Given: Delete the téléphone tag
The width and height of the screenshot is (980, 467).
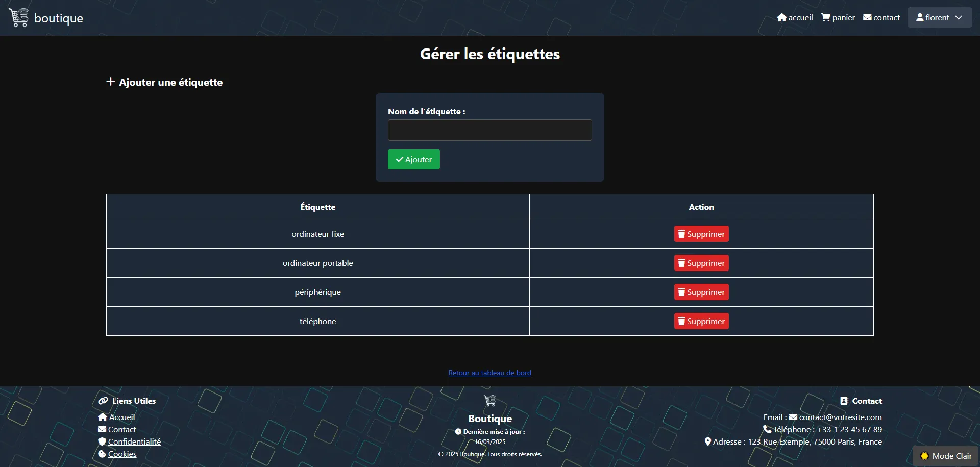Looking at the screenshot, I should pyautogui.click(x=701, y=322).
